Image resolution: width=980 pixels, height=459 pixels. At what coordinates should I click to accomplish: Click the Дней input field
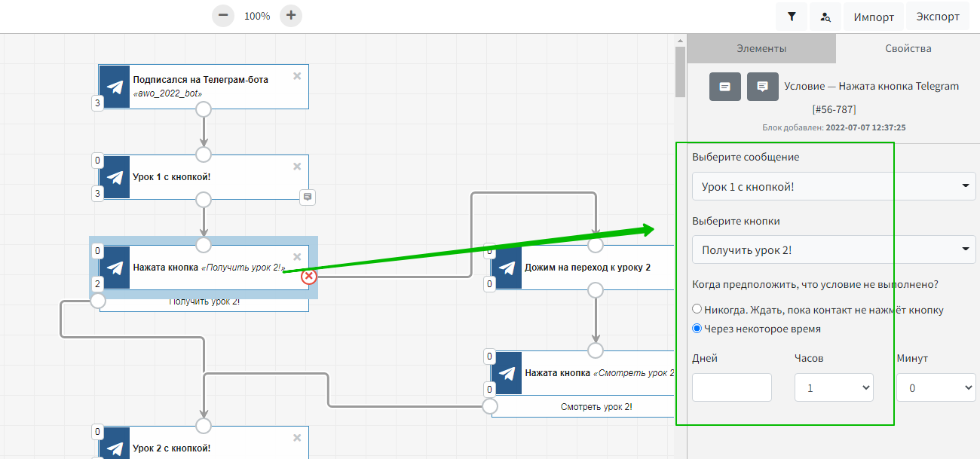(731, 387)
